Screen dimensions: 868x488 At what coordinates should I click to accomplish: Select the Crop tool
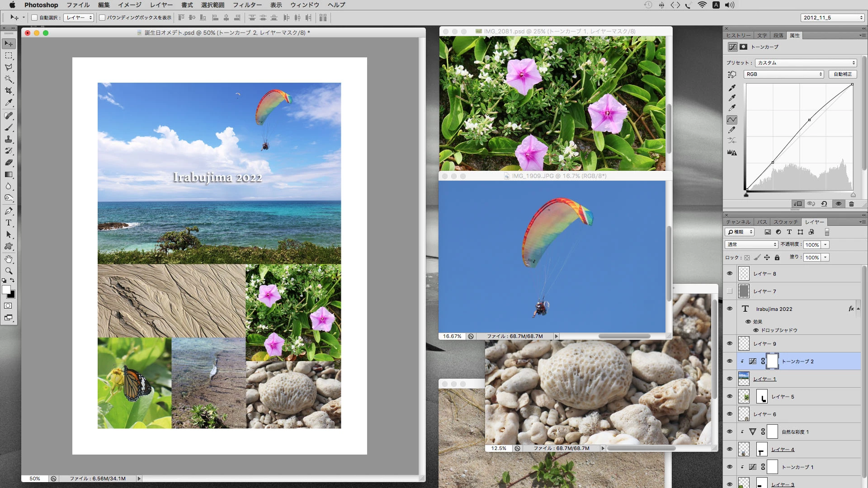(x=9, y=90)
